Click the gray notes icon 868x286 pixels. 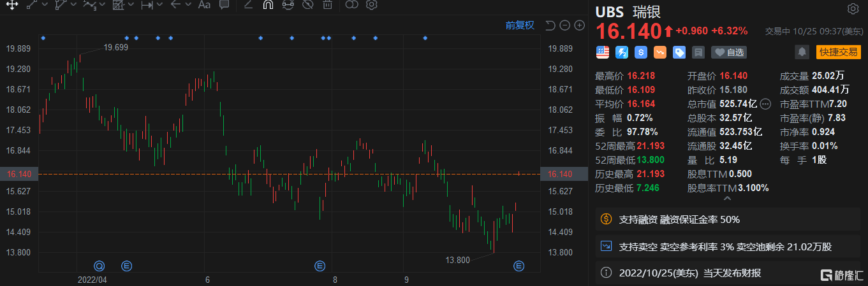point(698,52)
